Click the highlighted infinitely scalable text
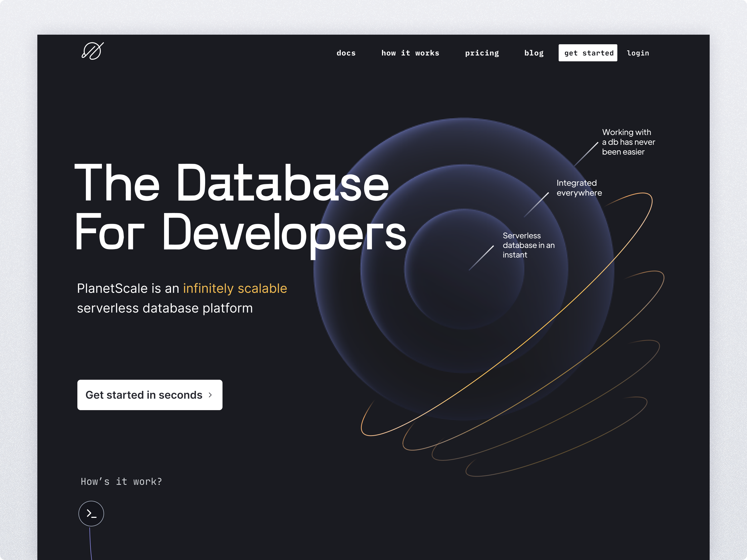 pyautogui.click(x=235, y=289)
